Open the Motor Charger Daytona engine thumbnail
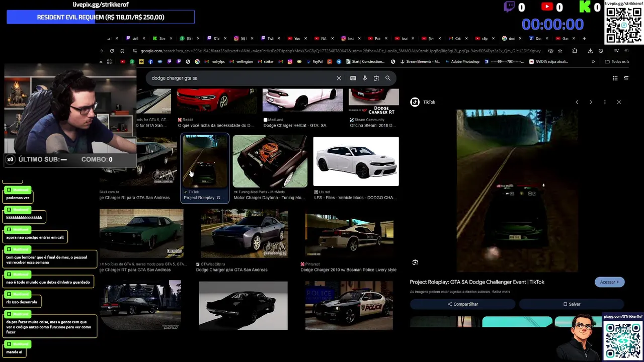The height and width of the screenshot is (362, 644). pos(270,161)
